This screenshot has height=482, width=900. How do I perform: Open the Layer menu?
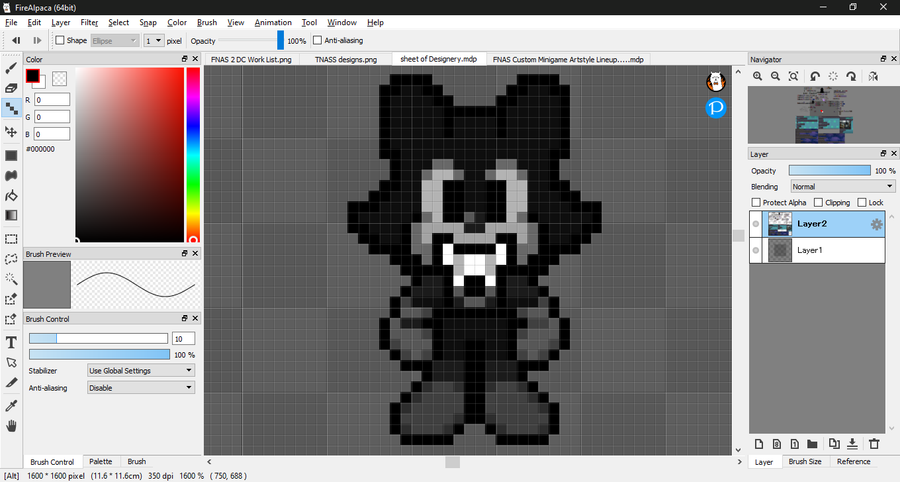tap(61, 22)
